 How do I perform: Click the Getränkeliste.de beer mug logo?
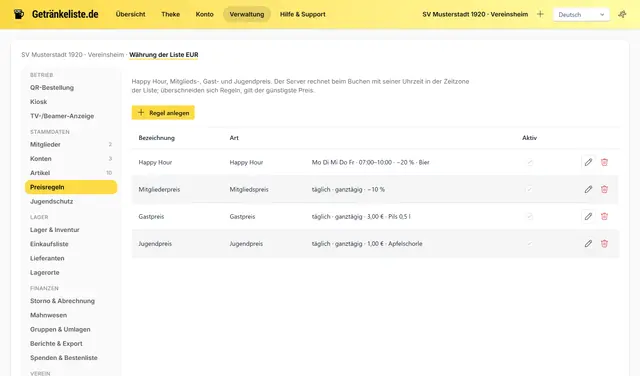pyautogui.click(x=19, y=14)
